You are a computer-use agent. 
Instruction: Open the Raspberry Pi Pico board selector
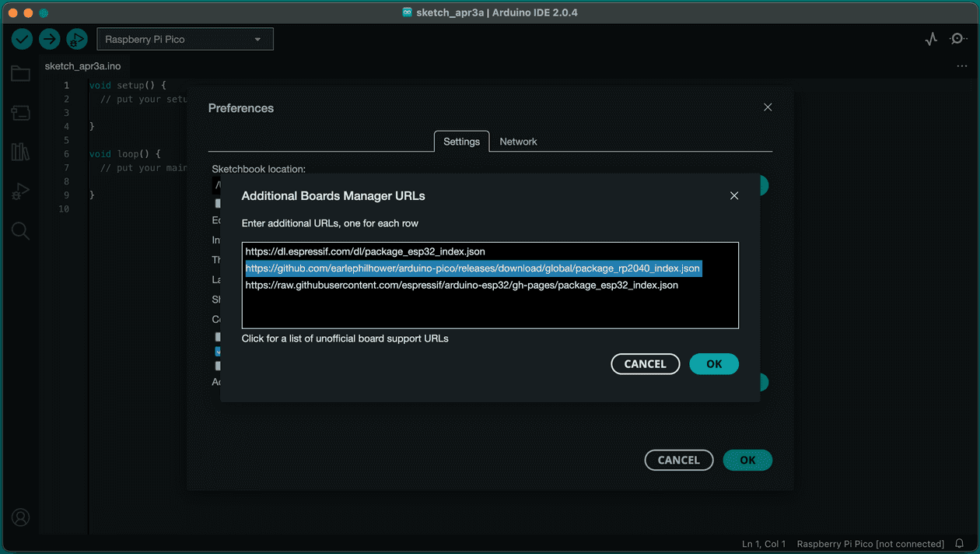[x=185, y=39]
